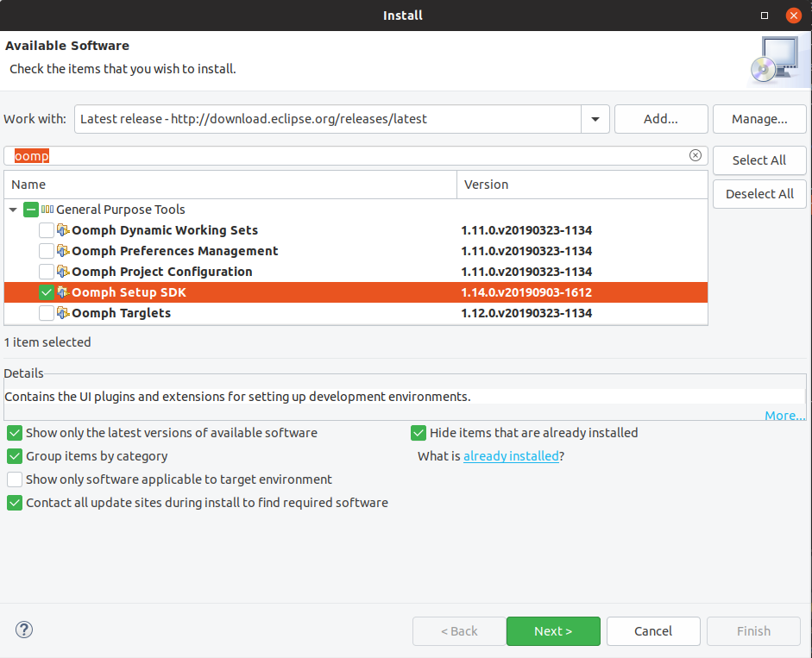Select the General Purpose Tools category label
The height and width of the screenshot is (658, 812).
tap(121, 210)
